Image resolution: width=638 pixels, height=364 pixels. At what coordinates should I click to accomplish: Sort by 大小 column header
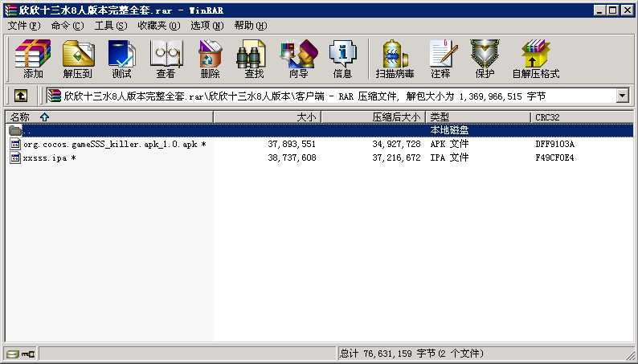(268, 117)
